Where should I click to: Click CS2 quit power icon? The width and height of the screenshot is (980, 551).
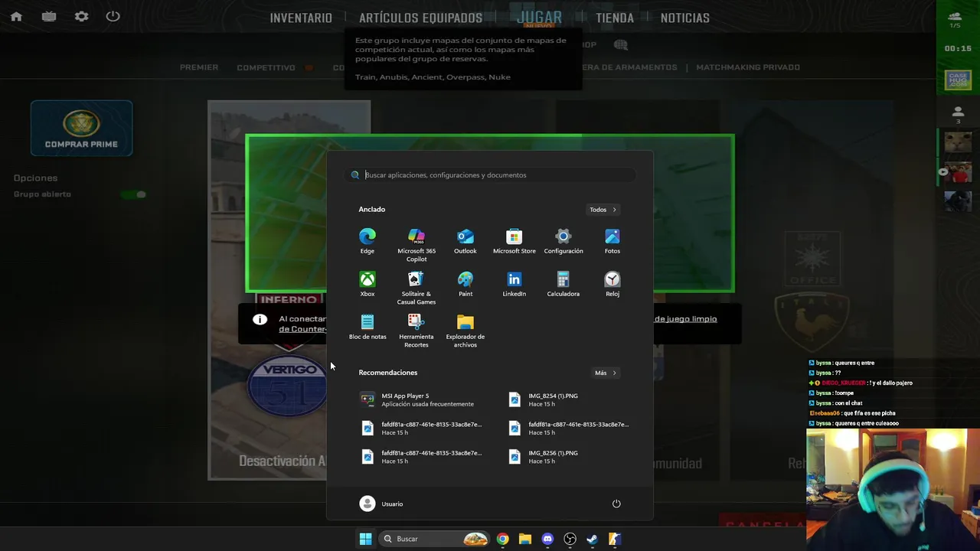click(113, 16)
